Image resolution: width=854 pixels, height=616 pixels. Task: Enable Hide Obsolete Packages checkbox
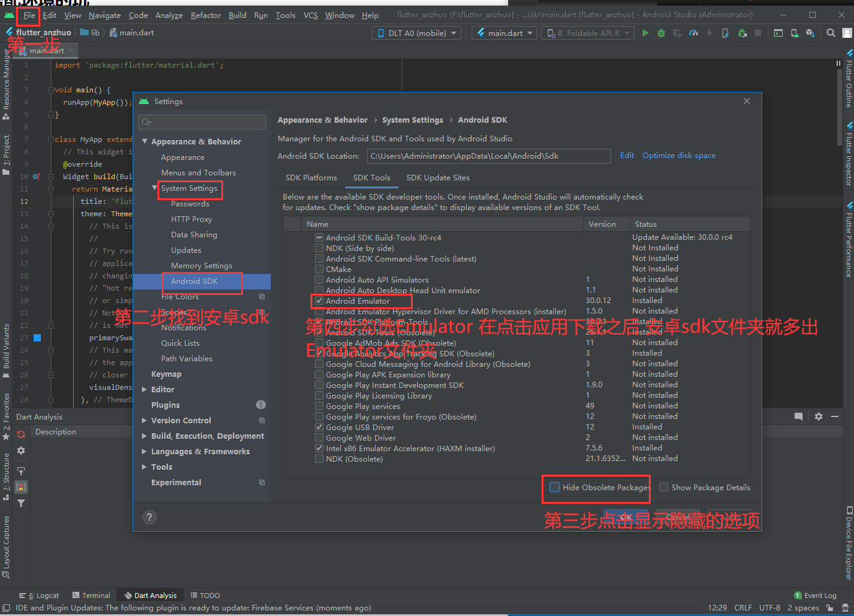[x=555, y=488]
